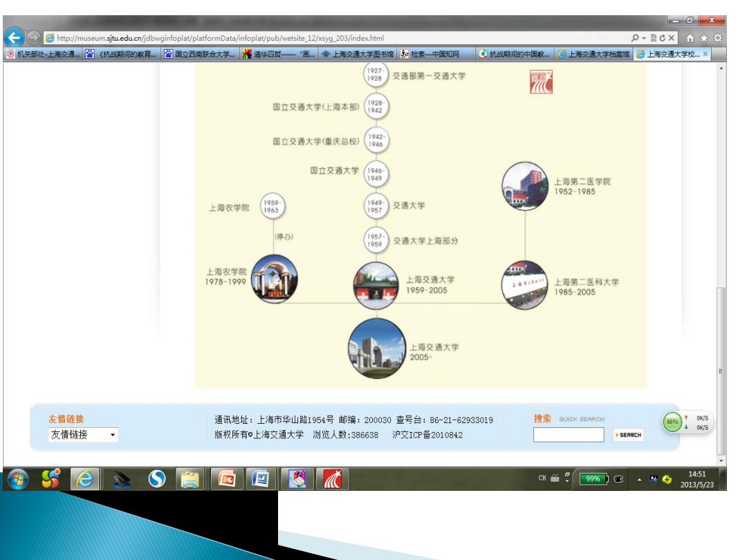Click the search magnifier in address bar
The height and width of the screenshot is (560, 747).
coord(635,37)
